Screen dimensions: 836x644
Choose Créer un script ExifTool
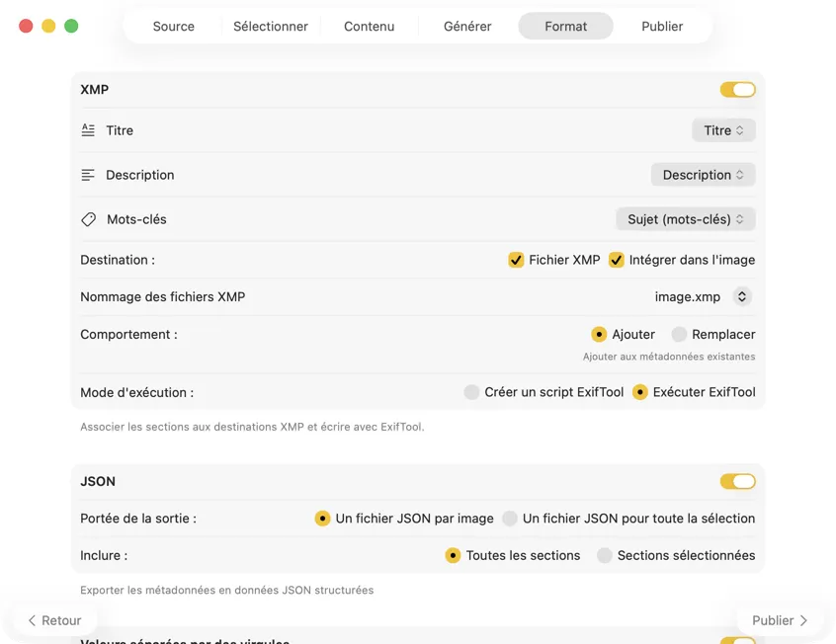(x=471, y=392)
